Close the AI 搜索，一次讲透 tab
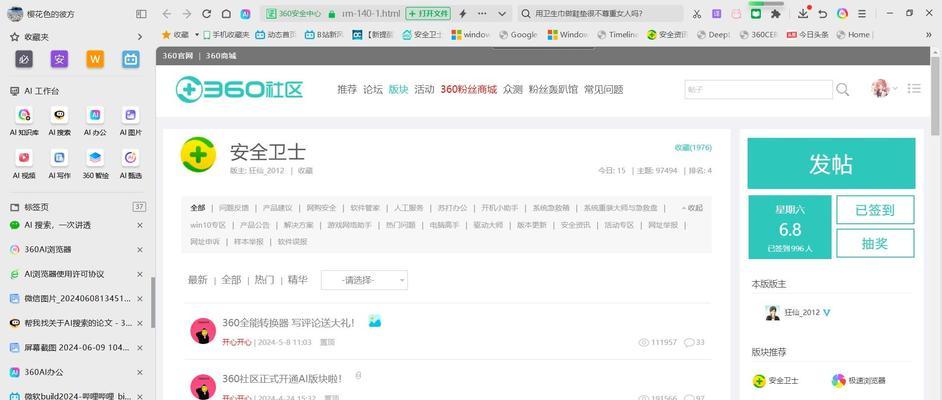 (139, 225)
